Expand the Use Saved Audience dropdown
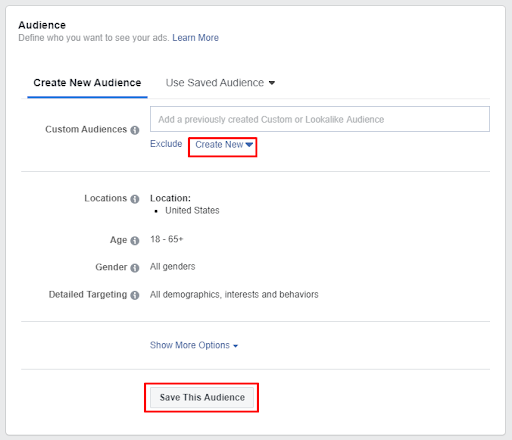The image size is (512, 440). [x=220, y=83]
